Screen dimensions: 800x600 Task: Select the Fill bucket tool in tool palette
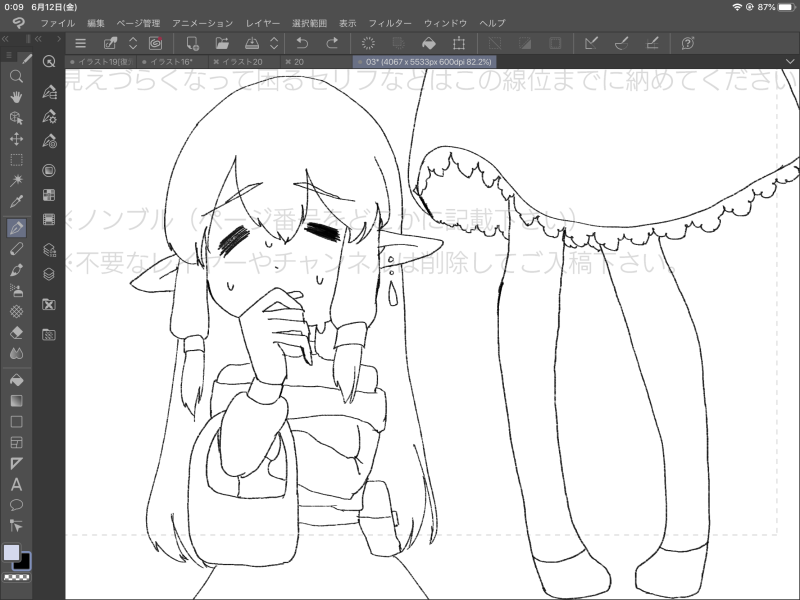click(16, 380)
